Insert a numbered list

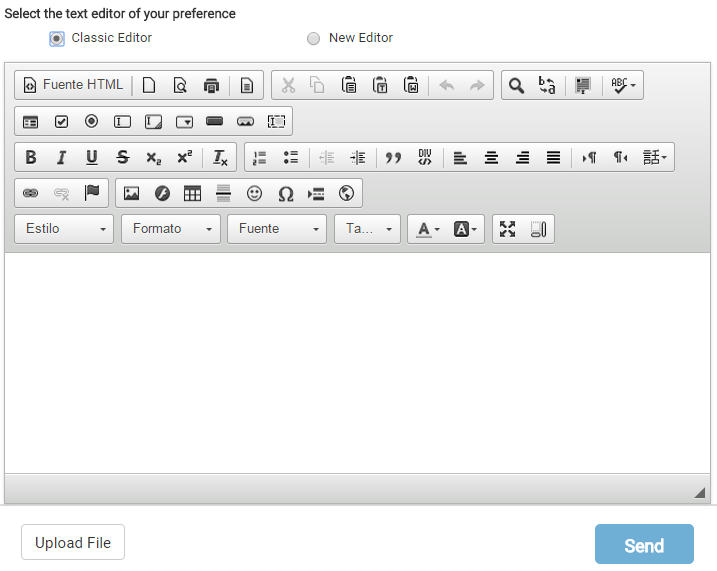pos(260,157)
